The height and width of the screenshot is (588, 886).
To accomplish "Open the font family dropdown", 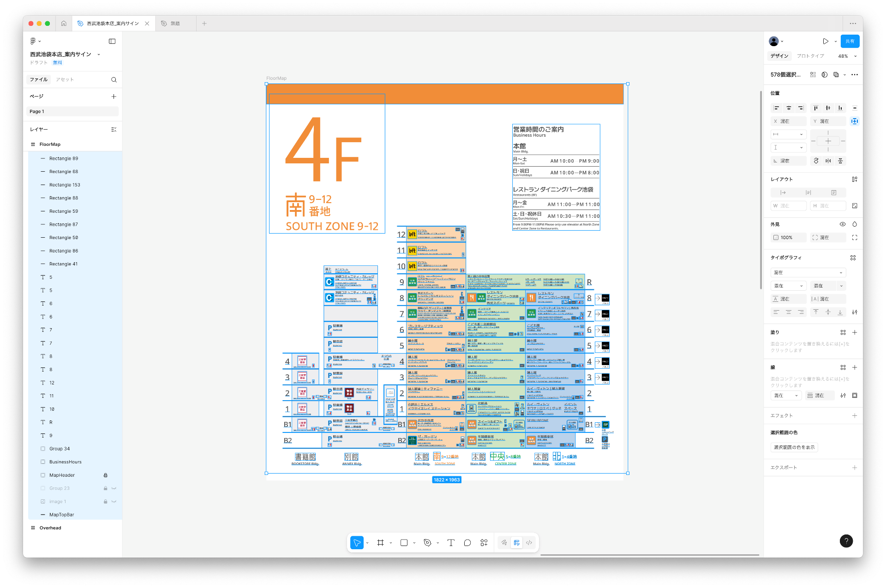I will (808, 273).
